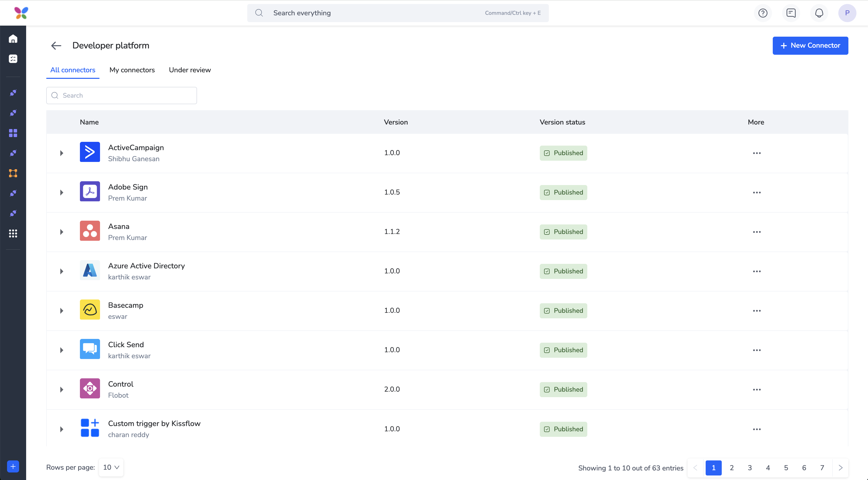Image resolution: width=868 pixels, height=480 pixels.
Task: Open the help question mark icon
Action: point(763,13)
